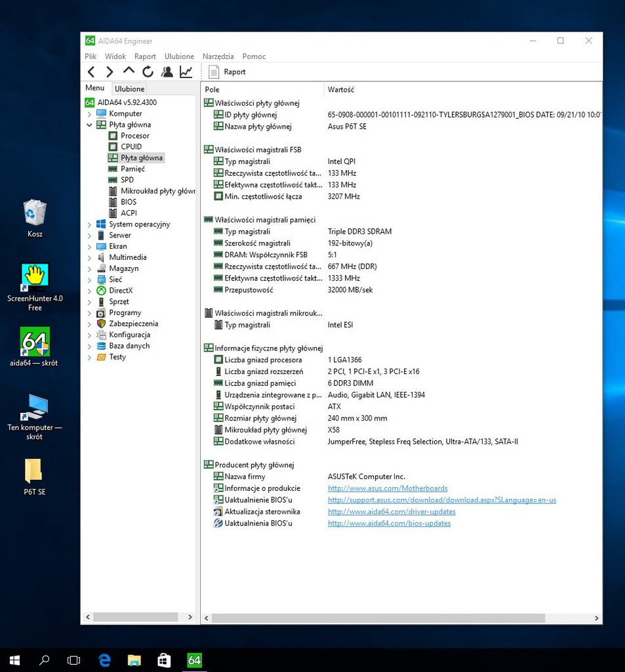Click the Serwer tower icon in tree
This screenshot has width=625, height=672.
point(101,236)
